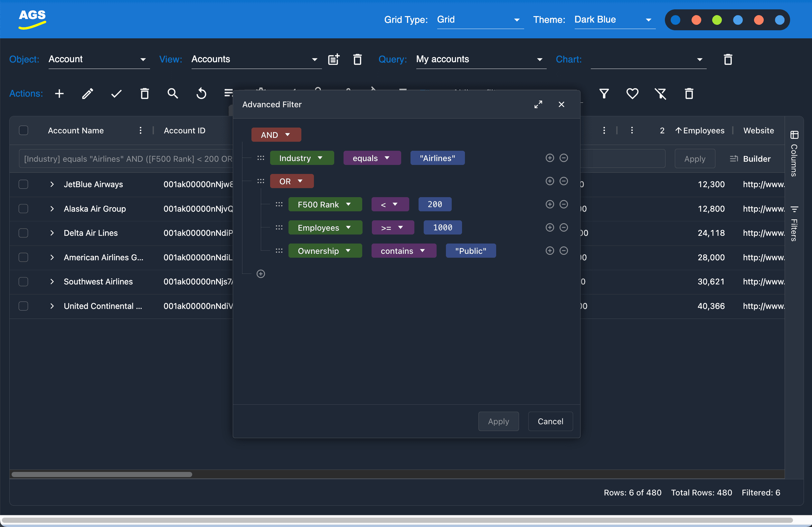
Task: Open the Grid Type dropdown
Action: coord(480,20)
